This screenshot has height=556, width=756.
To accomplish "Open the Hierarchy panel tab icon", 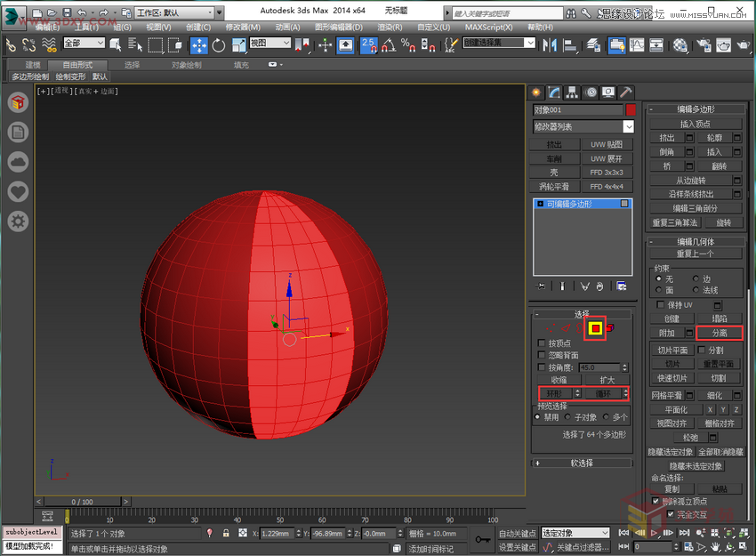I will tap(572, 92).
